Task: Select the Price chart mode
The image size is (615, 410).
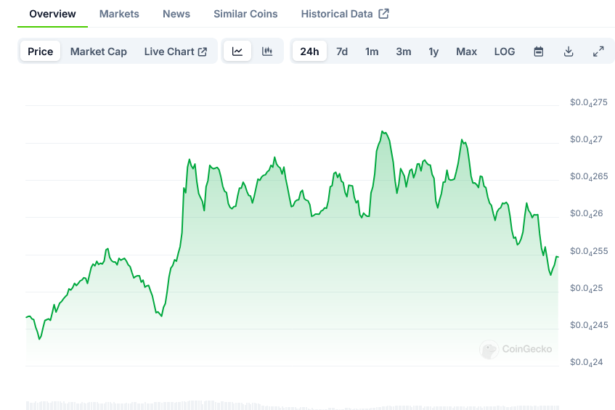Action: click(x=41, y=52)
